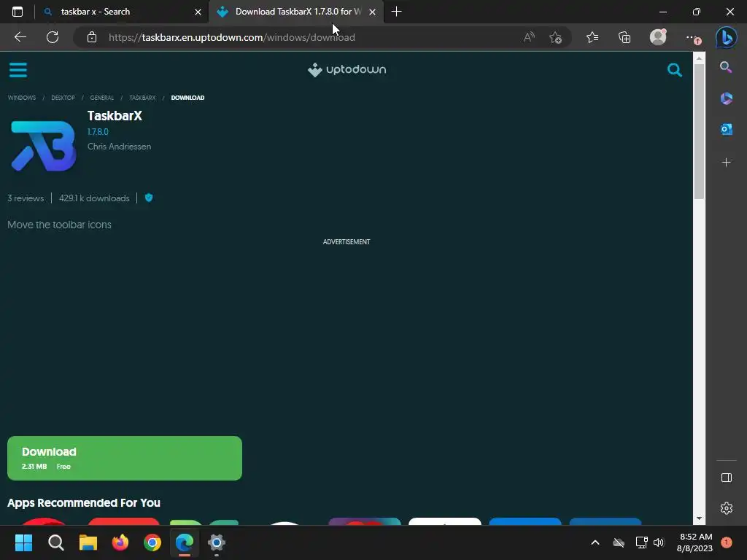
Task: Open the Settings gear on taskbar
Action: (216, 542)
